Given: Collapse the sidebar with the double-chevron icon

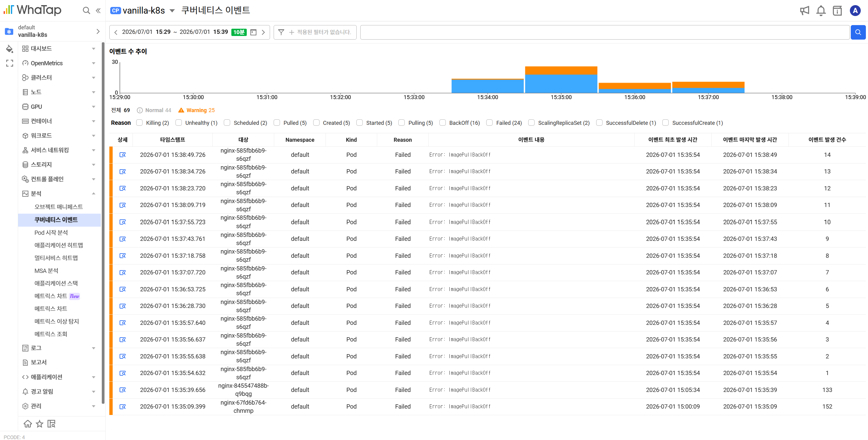Looking at the screenshot, I should tap(98, 11).
